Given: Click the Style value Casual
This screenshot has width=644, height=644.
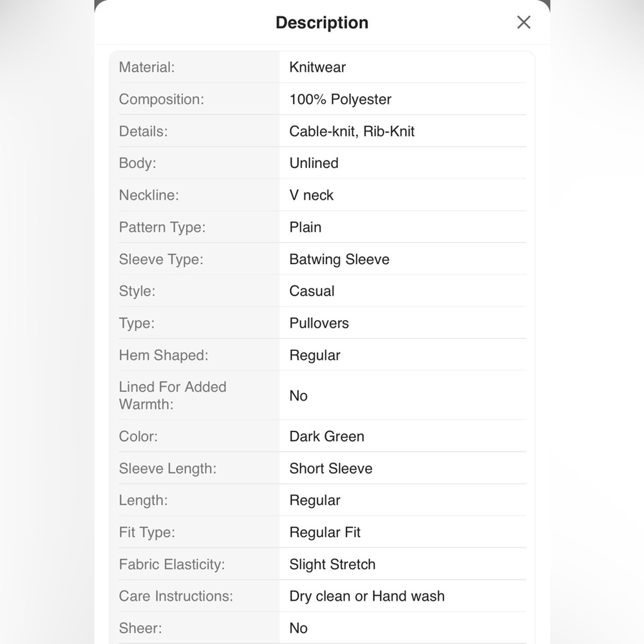Looking at the screenshot, I should point(312,291).
